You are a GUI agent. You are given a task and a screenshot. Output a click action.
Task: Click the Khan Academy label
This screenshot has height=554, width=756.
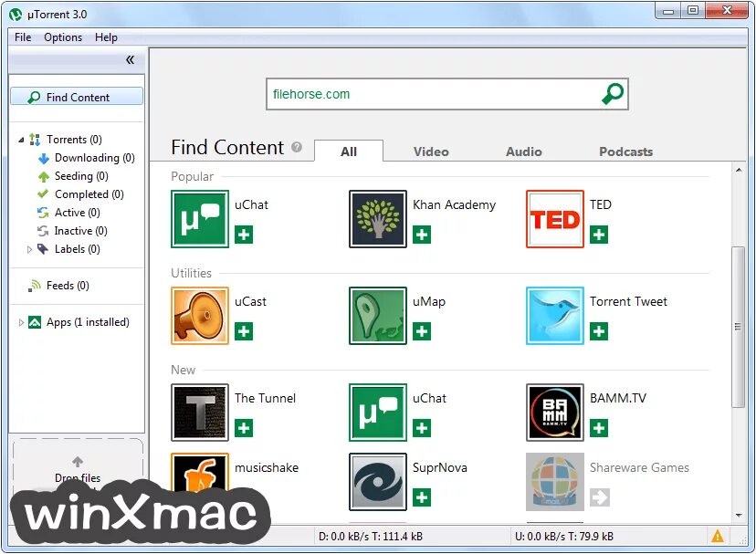(x=454, y=205)
